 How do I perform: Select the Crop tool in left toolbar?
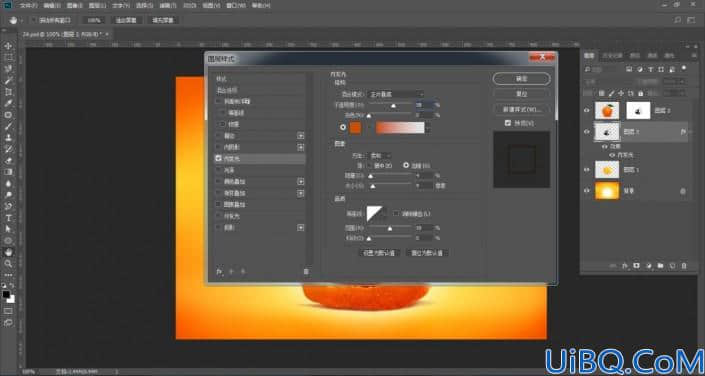(9, 92)
